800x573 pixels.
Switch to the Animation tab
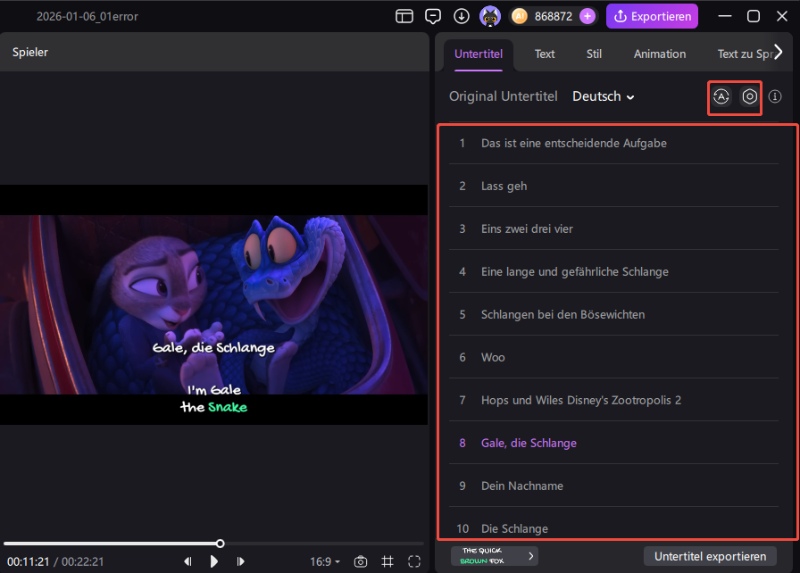pyautogui.click(x=660, y=54)
